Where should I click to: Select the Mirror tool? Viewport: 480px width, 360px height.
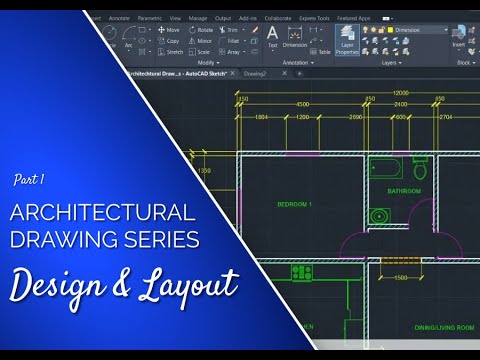200,41
